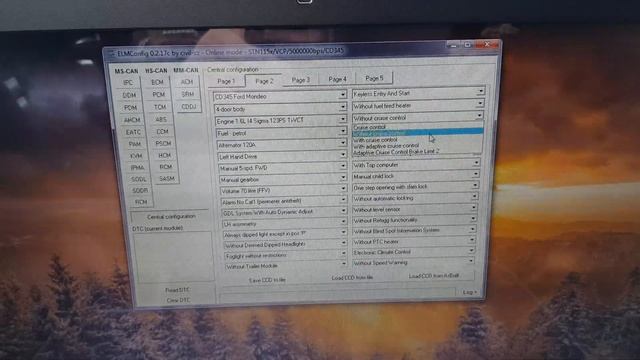Click Clear DTC
Screen dimensions: 640x360
[178, 300]
